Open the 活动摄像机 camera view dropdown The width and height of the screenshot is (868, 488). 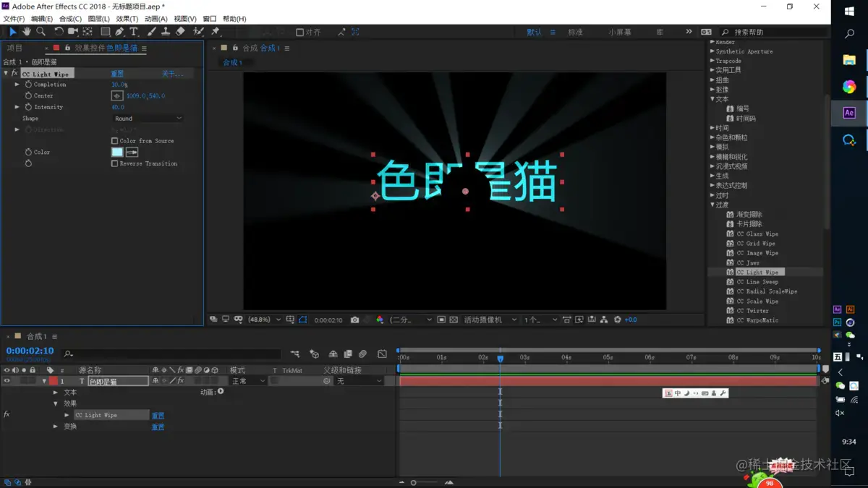tap(490, 320)
